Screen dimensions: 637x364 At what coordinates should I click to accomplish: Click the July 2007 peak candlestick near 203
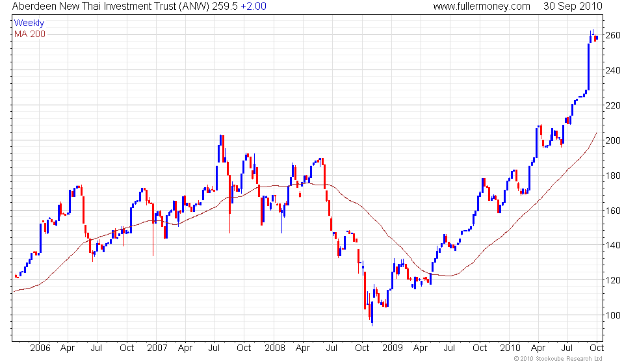click(x=220, y=140)
